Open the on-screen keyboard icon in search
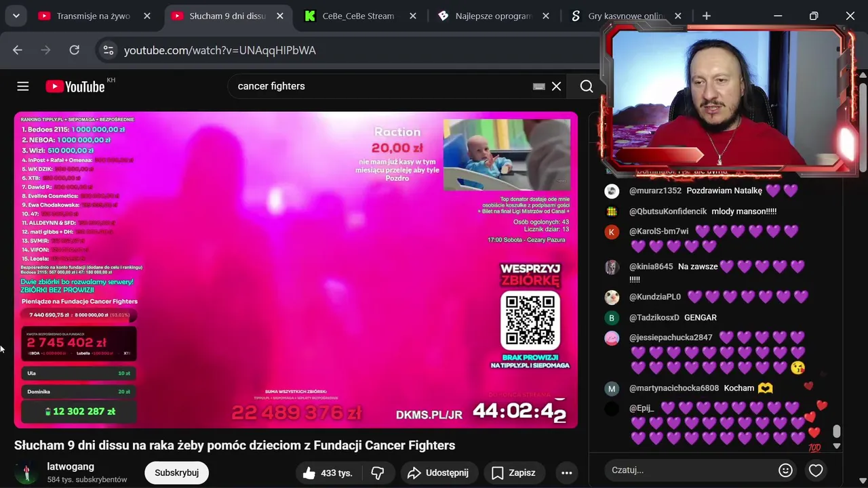 coord(539,86)
